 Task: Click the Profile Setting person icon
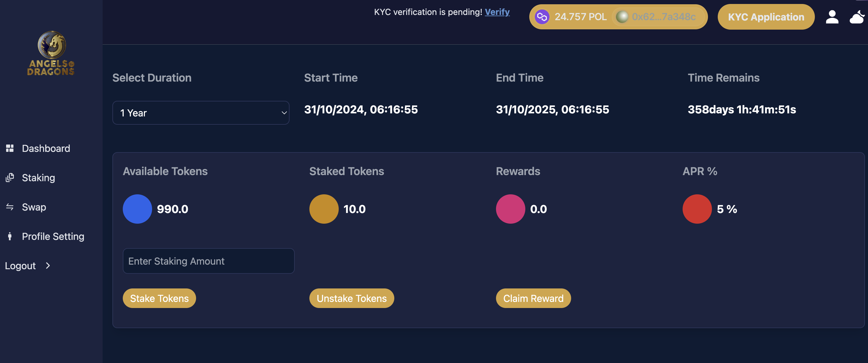click(10, 236)
